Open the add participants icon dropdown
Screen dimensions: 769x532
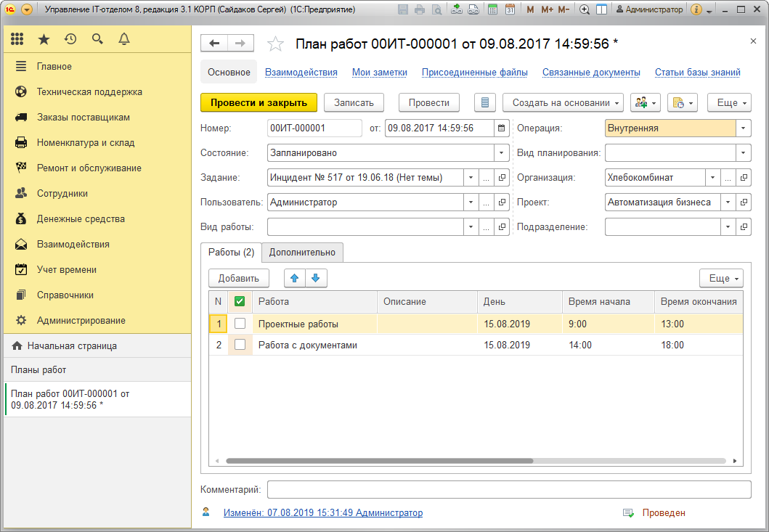645,102
